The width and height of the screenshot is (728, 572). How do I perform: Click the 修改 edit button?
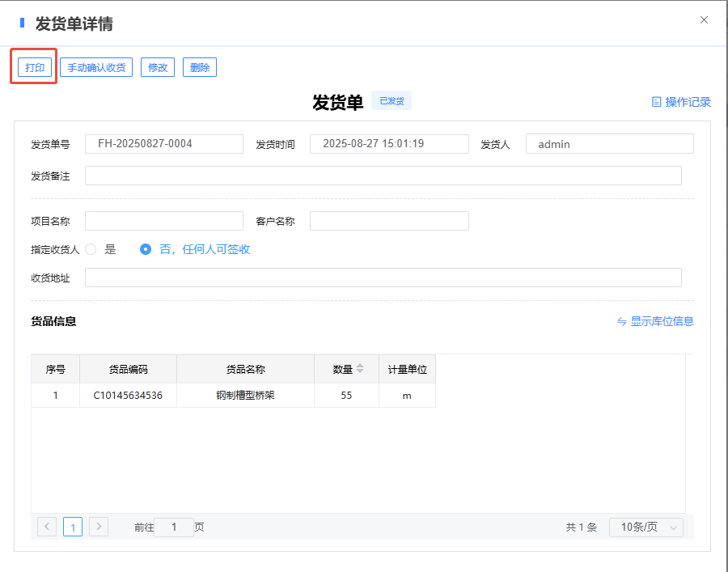(158, 67)
